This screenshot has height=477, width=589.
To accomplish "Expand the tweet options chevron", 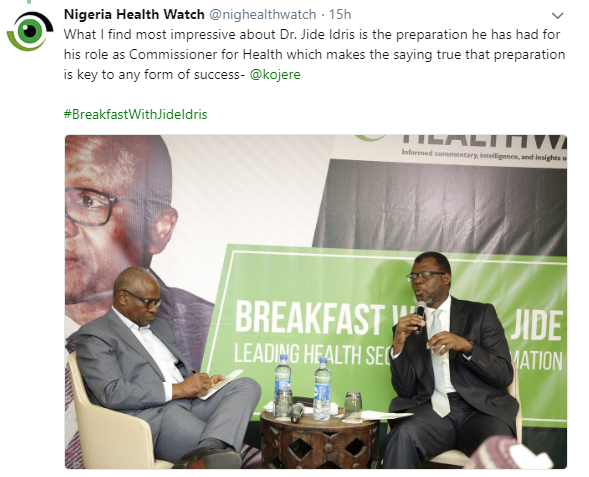I will click(x=557, y=15).
